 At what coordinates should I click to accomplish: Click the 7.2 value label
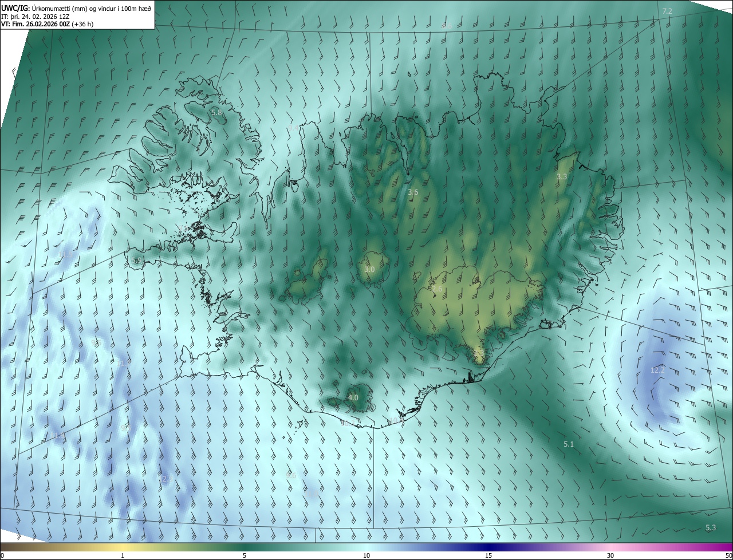tap(667, 11)
